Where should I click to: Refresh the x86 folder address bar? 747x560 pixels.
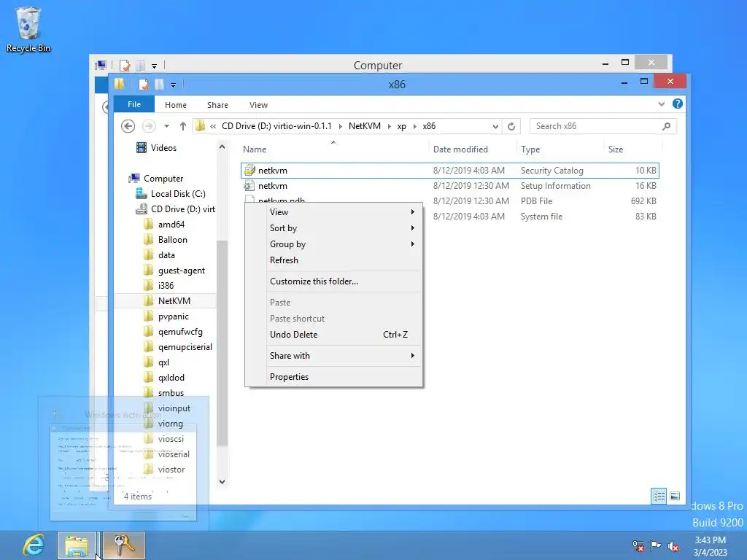(x=511, y=126)
